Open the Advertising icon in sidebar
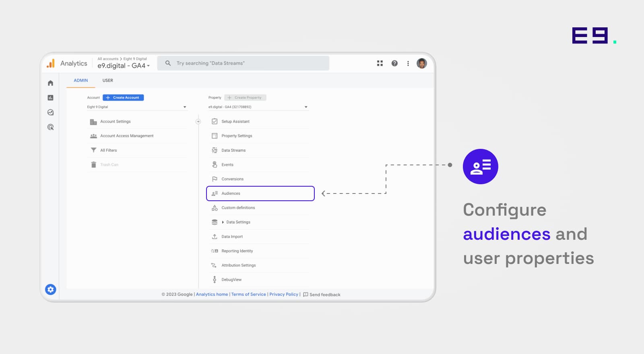 50,127
